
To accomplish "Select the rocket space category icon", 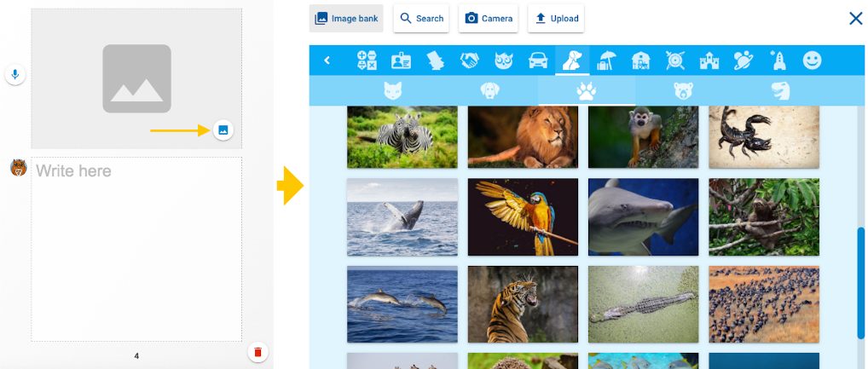I will pyautogui.click(x=778, y=61).
